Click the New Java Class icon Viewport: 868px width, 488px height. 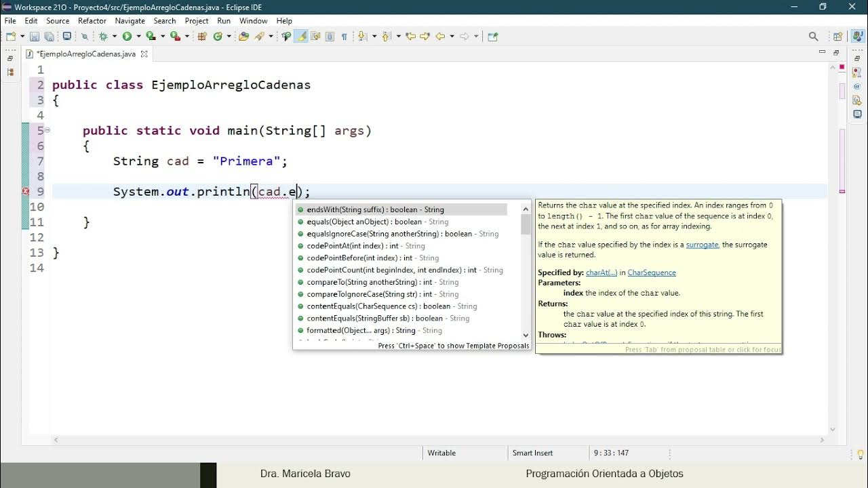pos(218,37)
